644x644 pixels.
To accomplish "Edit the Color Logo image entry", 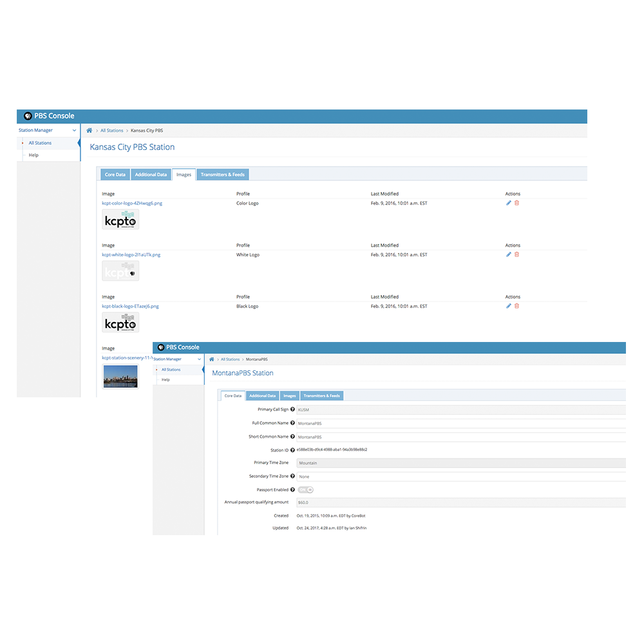I will tap(509, 203).
